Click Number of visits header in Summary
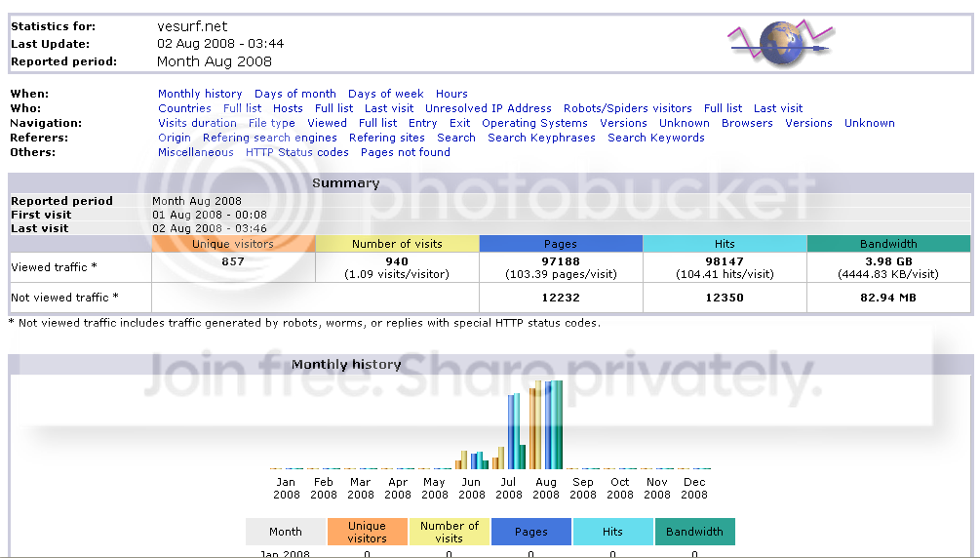 pyautogui.click(x=397, y=244)
